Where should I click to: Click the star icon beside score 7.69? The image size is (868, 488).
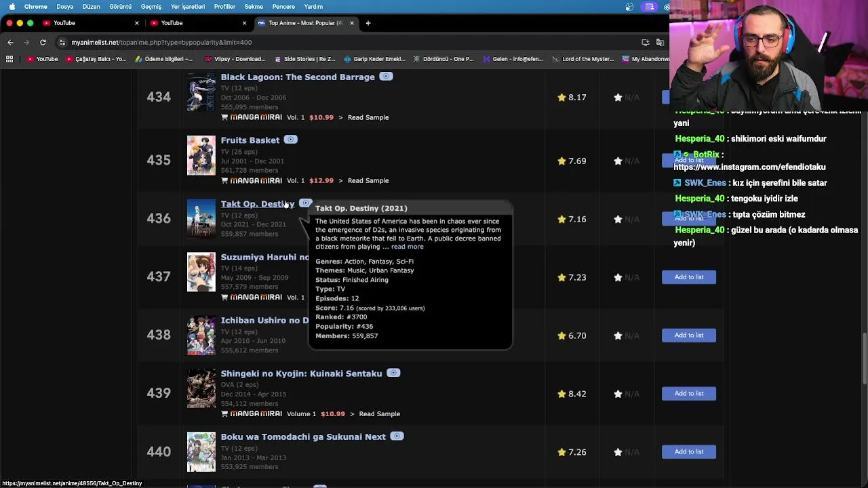coord(561,161)
